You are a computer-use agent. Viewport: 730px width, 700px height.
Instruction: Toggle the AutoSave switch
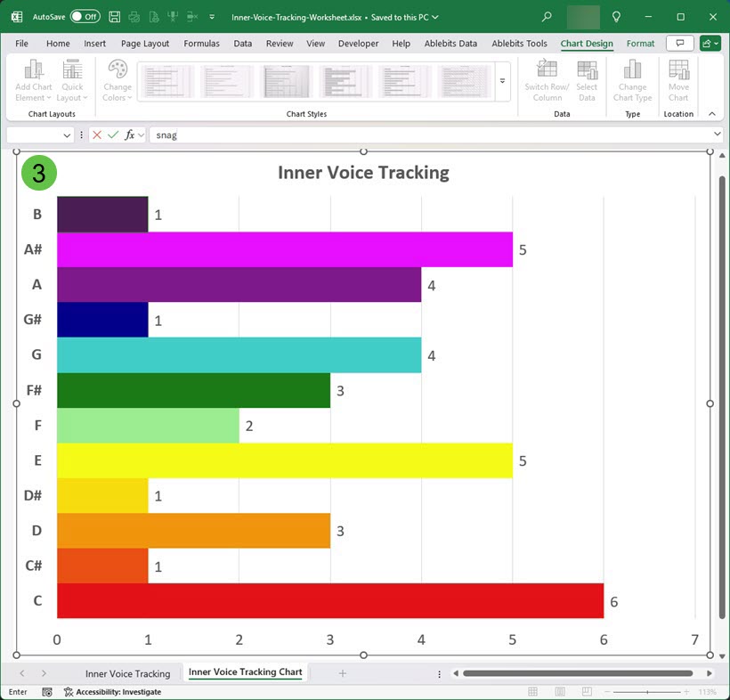pos(85,17)
